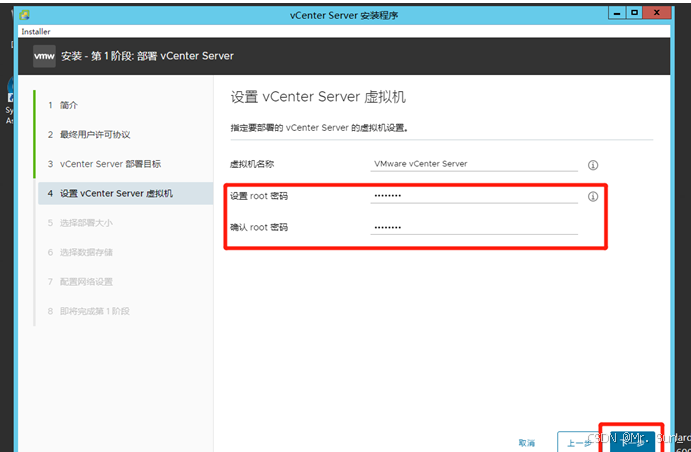Maximize the vCenter Server installer window
This screenshot has width=691, height=452.
(634, 13)
